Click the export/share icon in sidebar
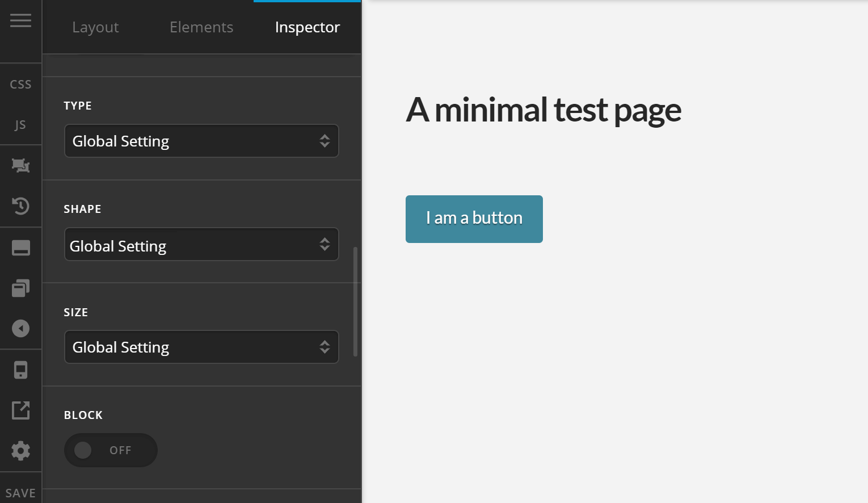The height and width of the screenshot is (503, 868). (x=21, y=410)
